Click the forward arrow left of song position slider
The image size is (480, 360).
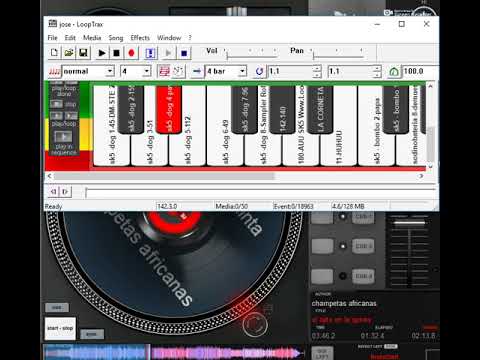click(65, 192)
